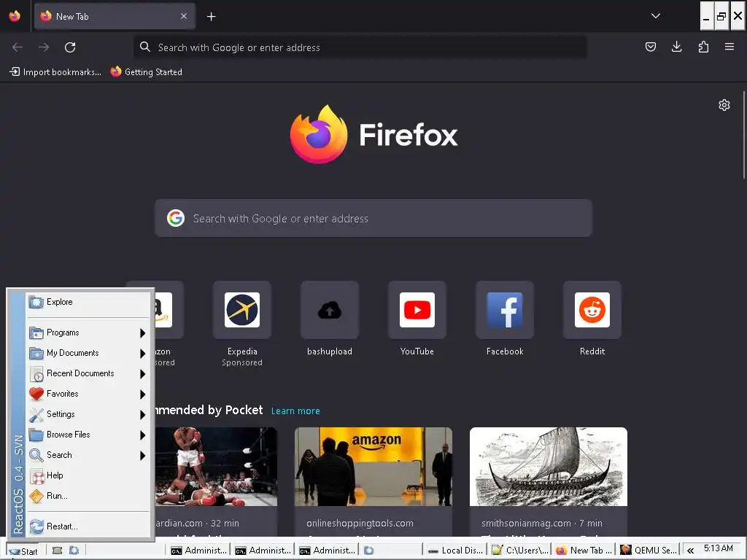Select Programs in the Start menu

(x=88, y=332)
